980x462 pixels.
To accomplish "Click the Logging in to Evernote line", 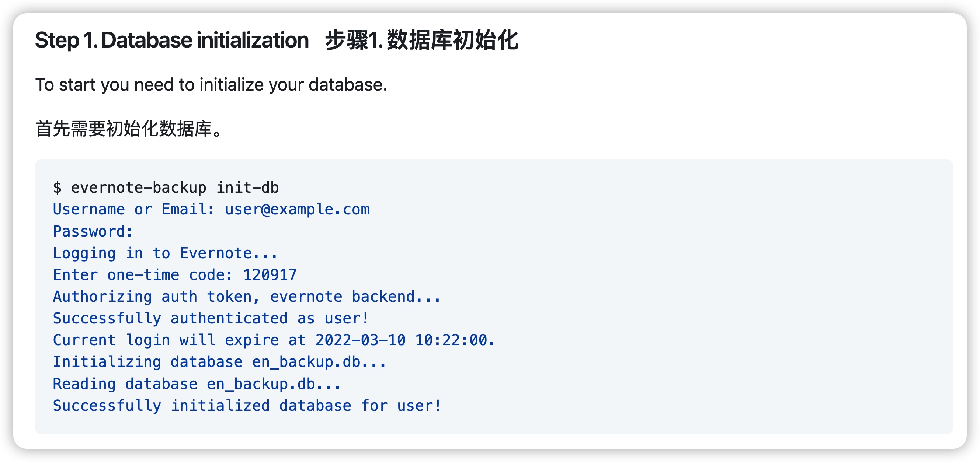I will tap(166, 253).
